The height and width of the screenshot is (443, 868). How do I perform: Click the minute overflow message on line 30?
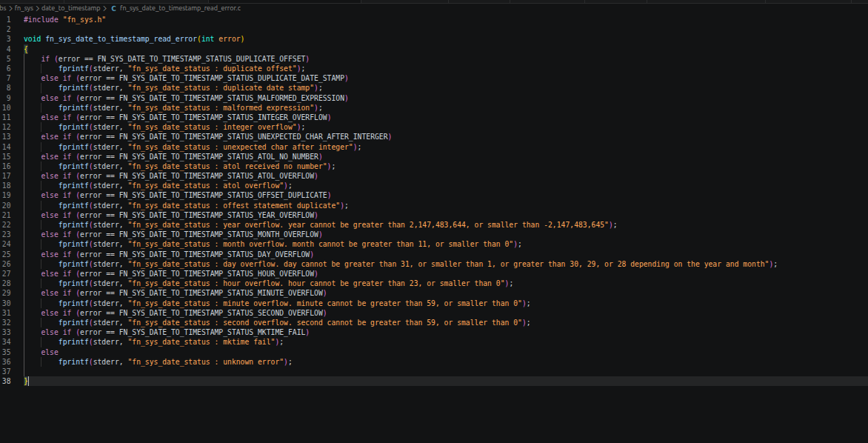[326, 304]
